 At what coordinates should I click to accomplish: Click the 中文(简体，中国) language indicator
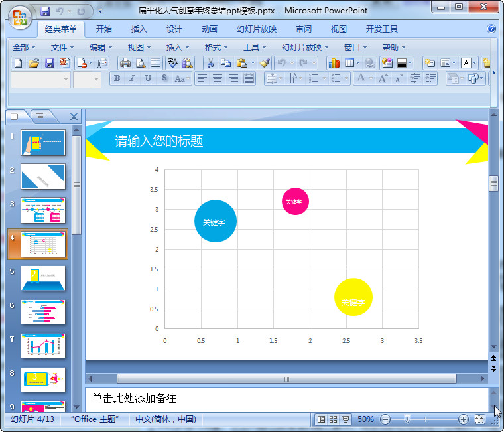pyautogui.click(x=166, y=419)
